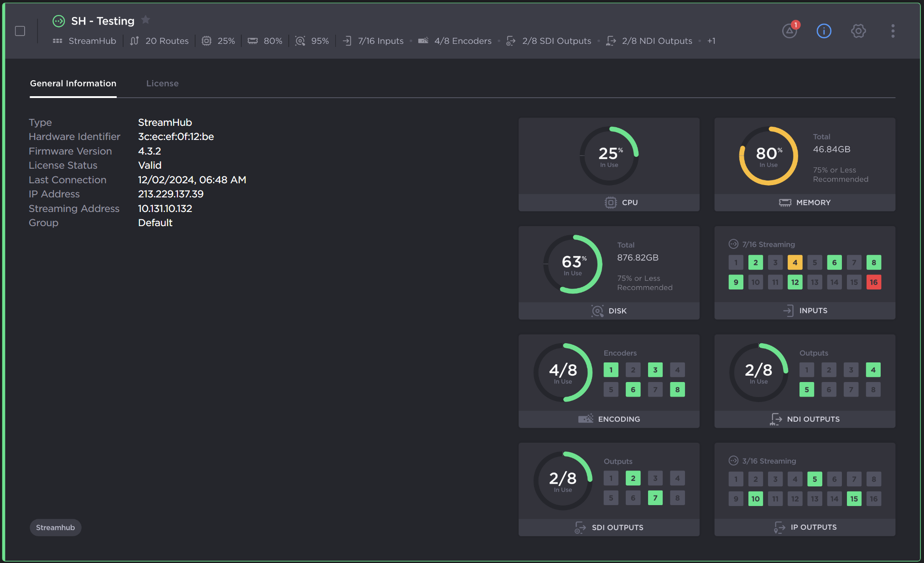Click memory total 46.84GB value
Screen dimensions: 924x563
tap(832, 150)
